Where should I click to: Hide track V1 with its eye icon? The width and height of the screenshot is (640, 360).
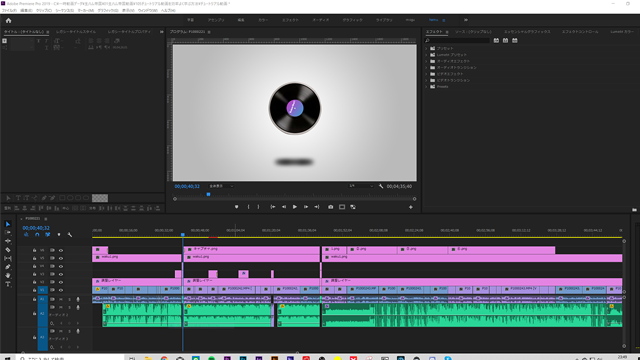tap(61, 290)
